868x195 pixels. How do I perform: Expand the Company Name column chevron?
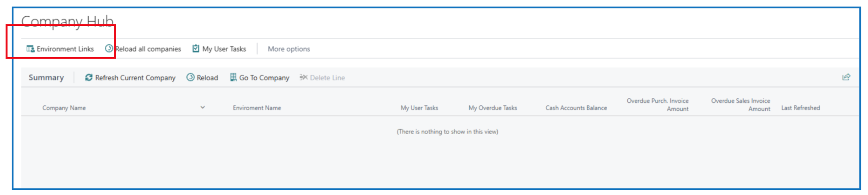[x=203, y=107]
